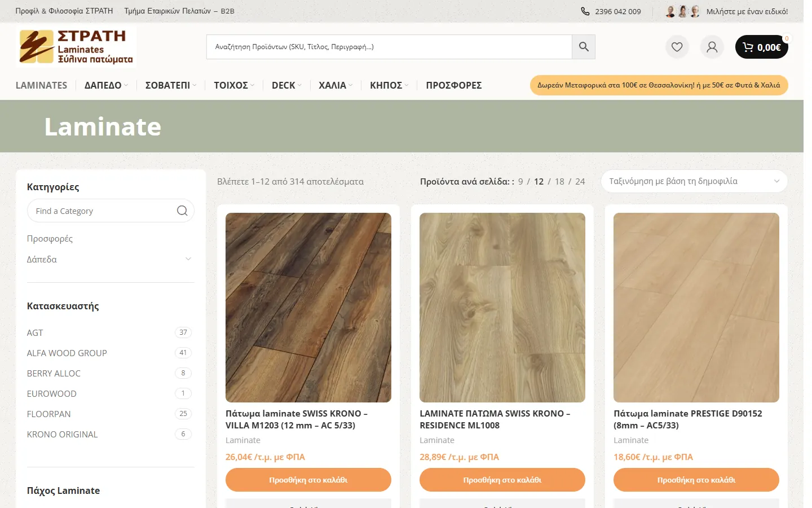This screenshot has width=812, height=508.
Task: Expand the Δάπεδα category chevron
Action: pyautogui.click(x=188, y=259)
